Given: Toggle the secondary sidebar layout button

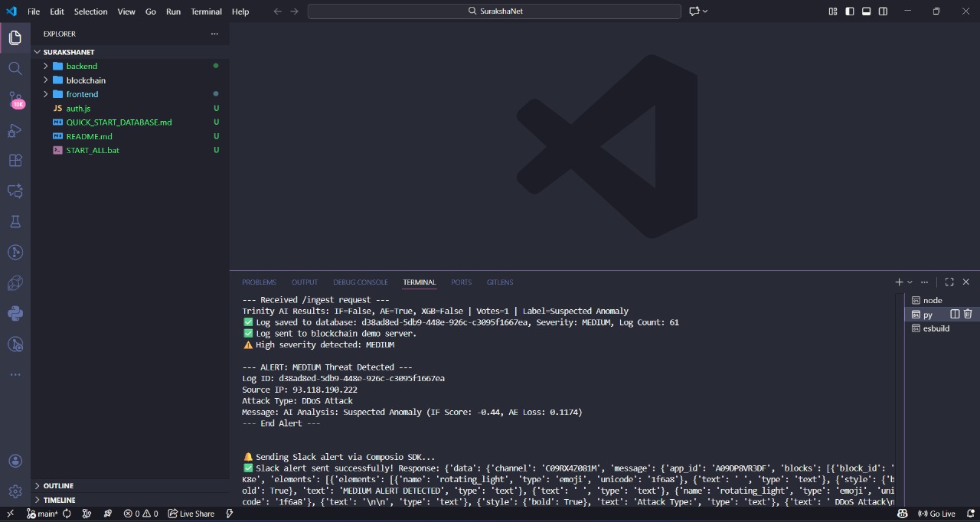Looking at the screenshot, I should 884,11.
